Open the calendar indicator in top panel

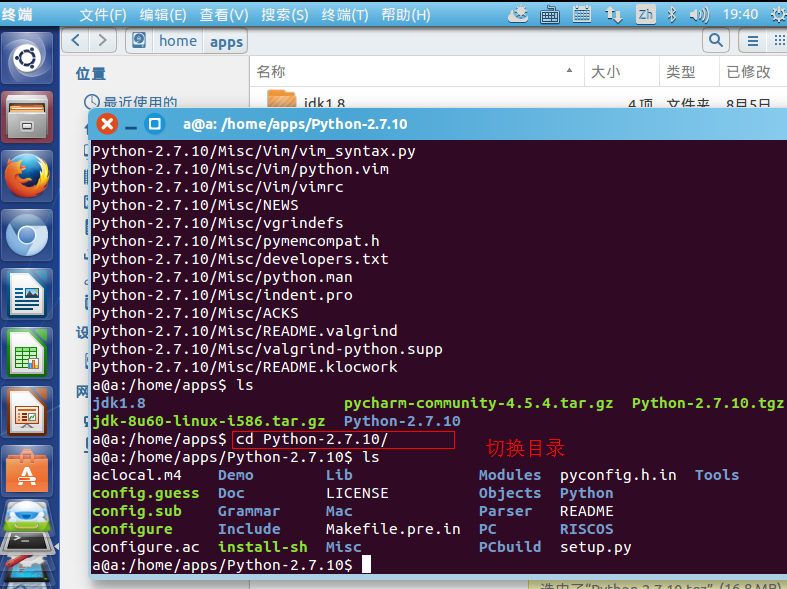click(x=582, y=15)
